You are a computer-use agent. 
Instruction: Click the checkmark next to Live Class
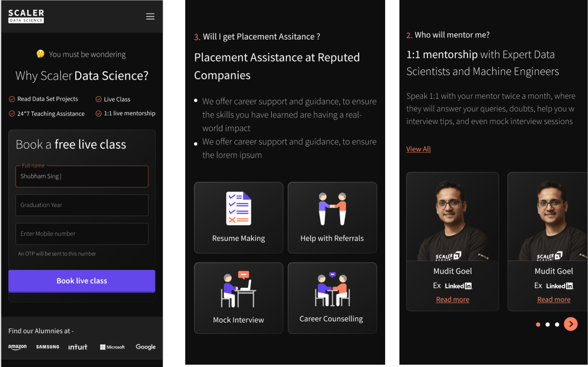click(x=99, y=99)
